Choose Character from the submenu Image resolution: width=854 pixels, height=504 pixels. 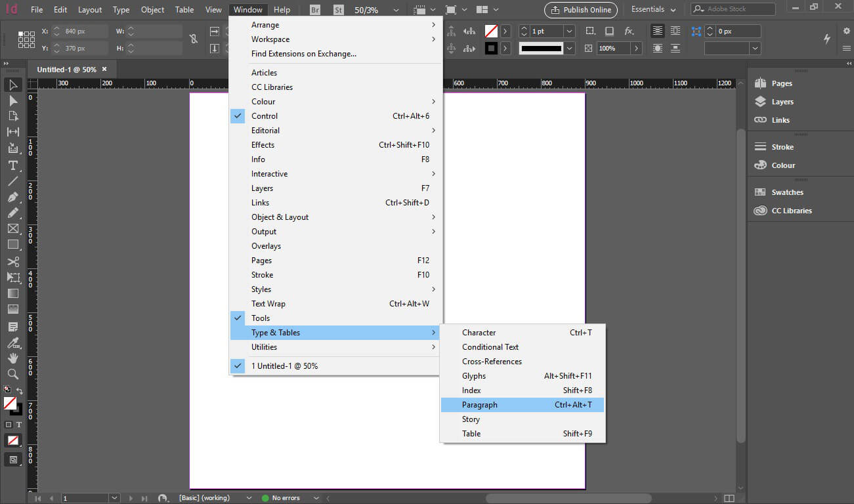click(523, 333)
